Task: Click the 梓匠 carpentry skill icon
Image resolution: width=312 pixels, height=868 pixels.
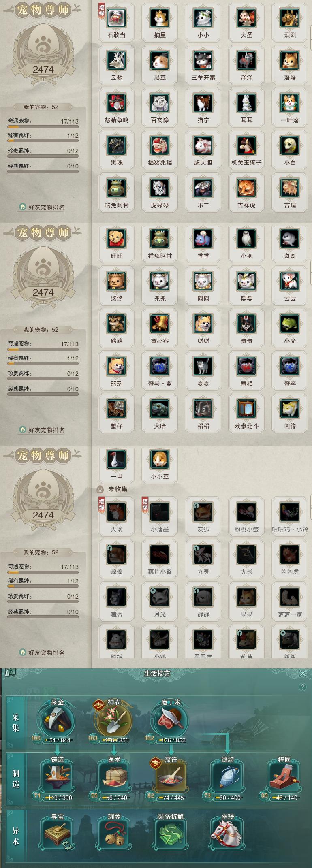Action: (x=284, y=777)
